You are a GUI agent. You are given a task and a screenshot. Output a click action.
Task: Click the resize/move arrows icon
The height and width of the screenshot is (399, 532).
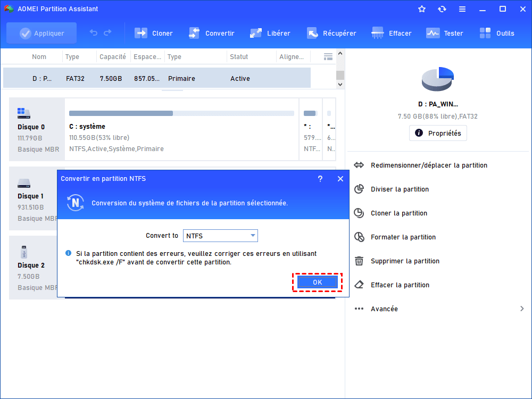(359, 165)
